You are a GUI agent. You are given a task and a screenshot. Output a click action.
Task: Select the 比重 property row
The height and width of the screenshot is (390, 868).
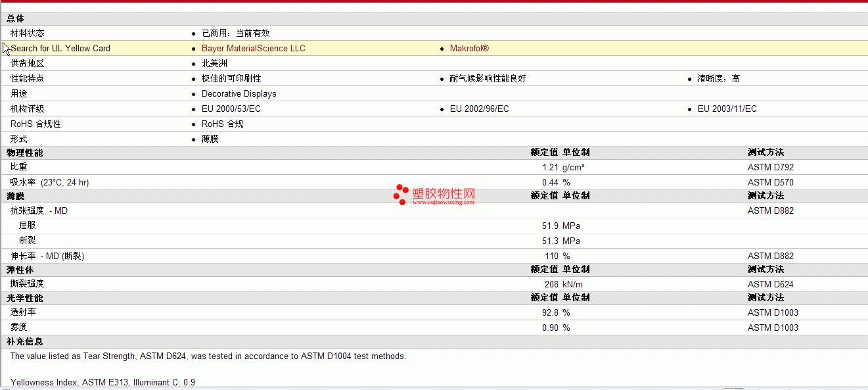point(434,167)
